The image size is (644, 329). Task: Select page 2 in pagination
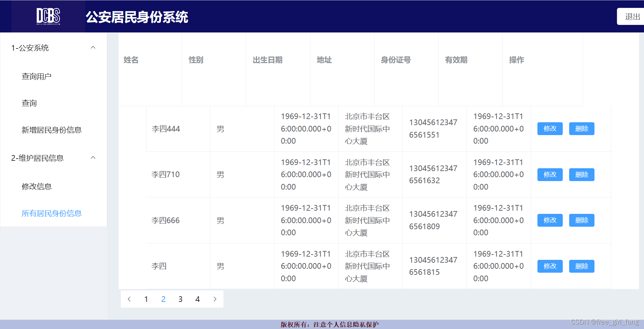click(163, 299)
